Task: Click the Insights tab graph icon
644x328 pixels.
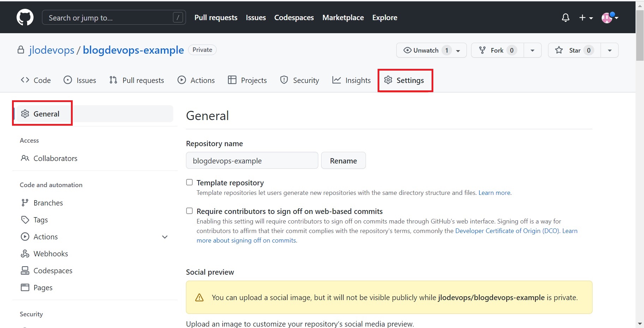Action: [x=337, y=80]
